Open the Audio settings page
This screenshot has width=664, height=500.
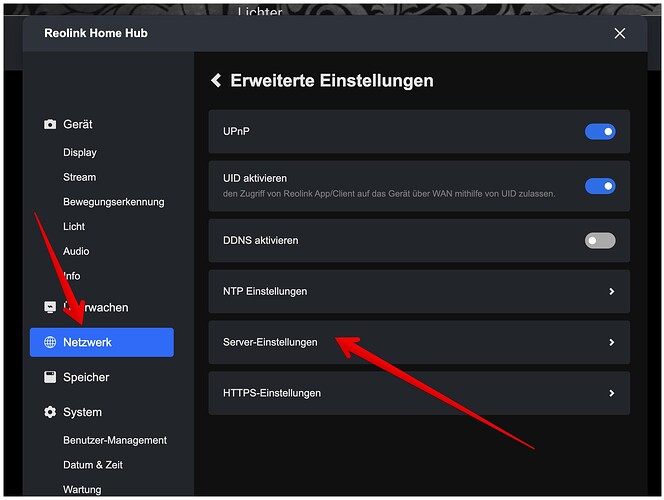click(x=76, y=251)
